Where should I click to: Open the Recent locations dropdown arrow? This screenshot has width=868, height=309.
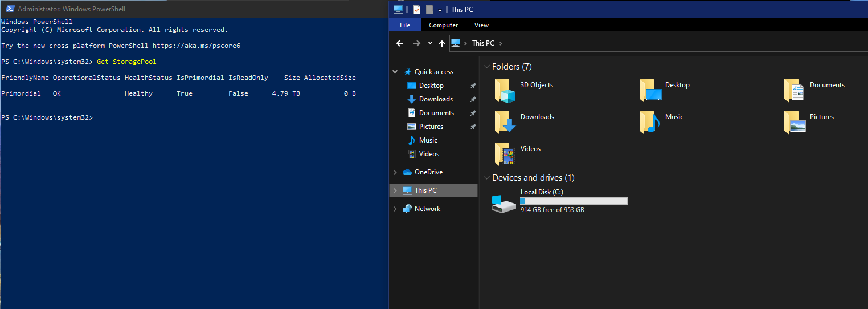(x=430, y=43)
